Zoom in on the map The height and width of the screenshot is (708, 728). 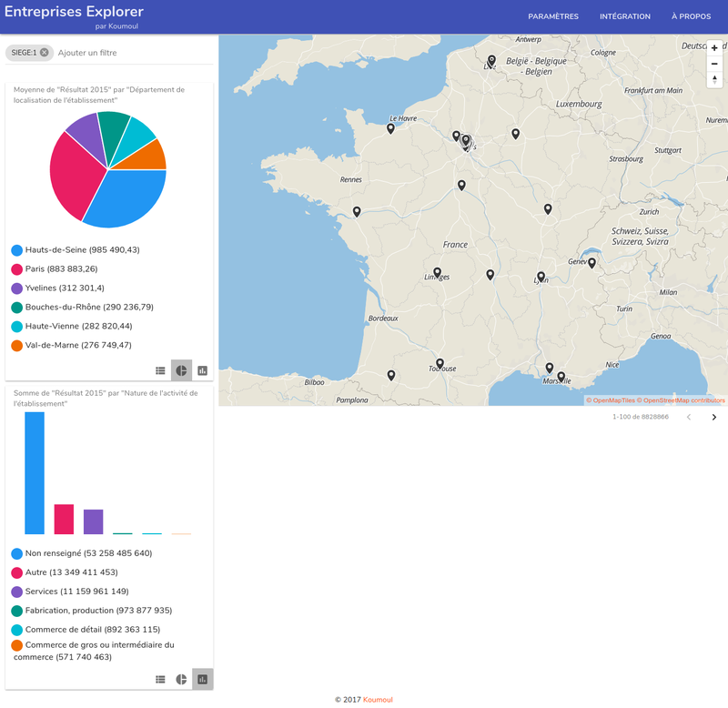[715, 46]
